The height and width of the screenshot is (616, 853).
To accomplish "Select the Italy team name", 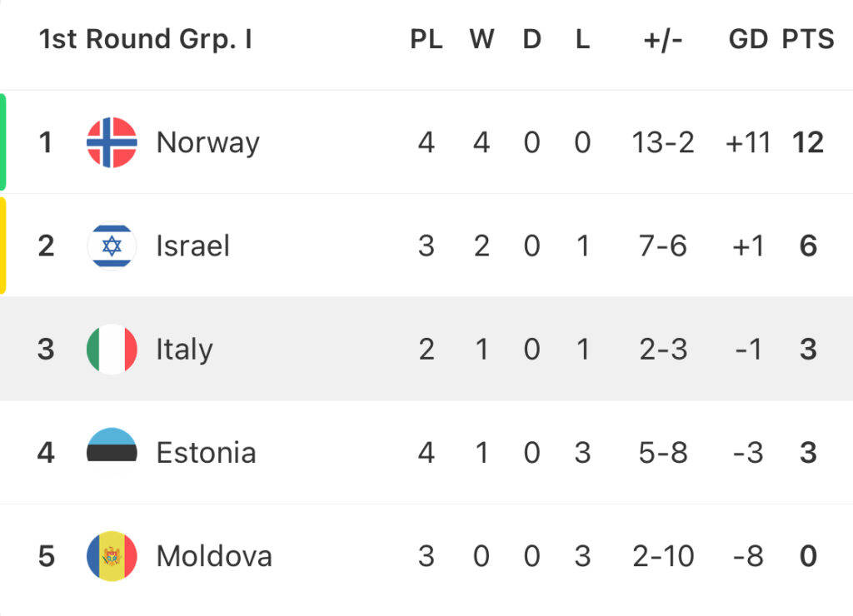I will pyautogui.click(x=184, y=350).
